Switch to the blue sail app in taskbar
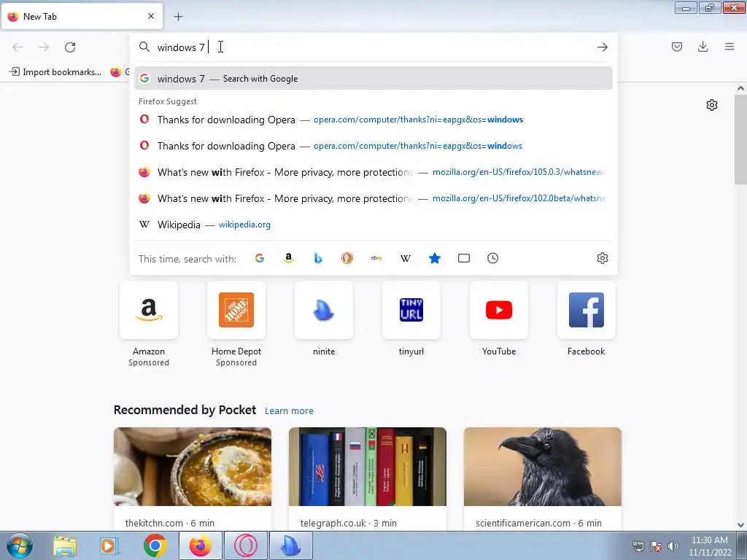 click(x=291, y=546)
